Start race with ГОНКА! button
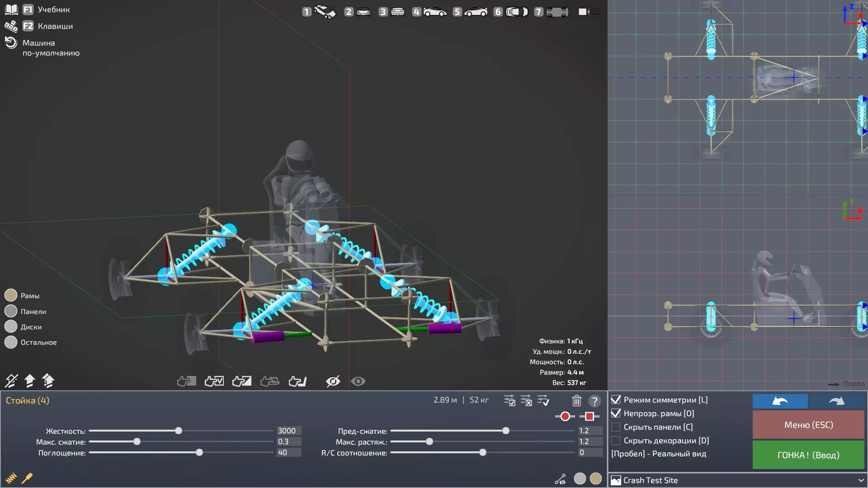Viewport: 868px width, 488px height. tap(808, 455)
